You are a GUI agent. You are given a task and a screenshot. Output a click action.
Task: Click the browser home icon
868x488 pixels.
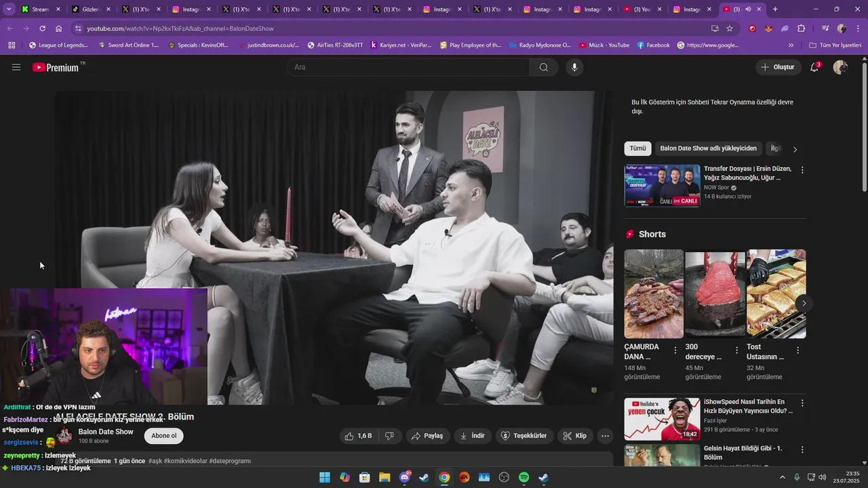coord(59,28)
